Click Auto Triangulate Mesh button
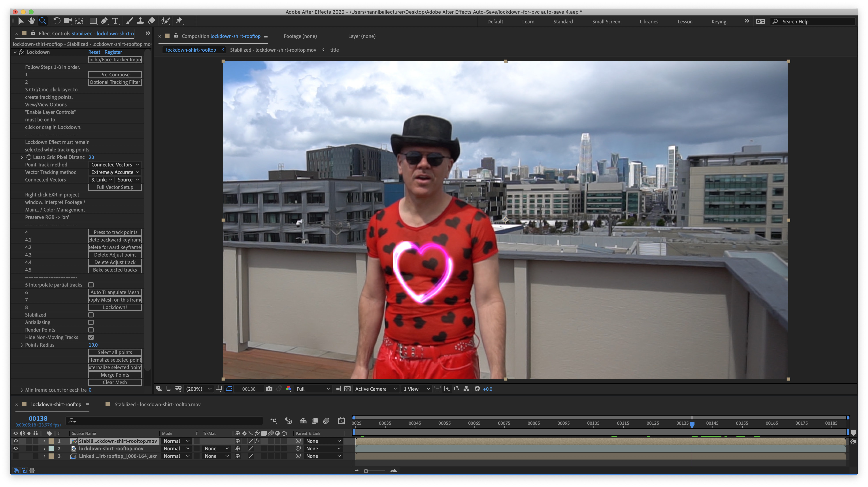Screen dimensions: 868x487 pyautogui.click(x=115, y=292)
